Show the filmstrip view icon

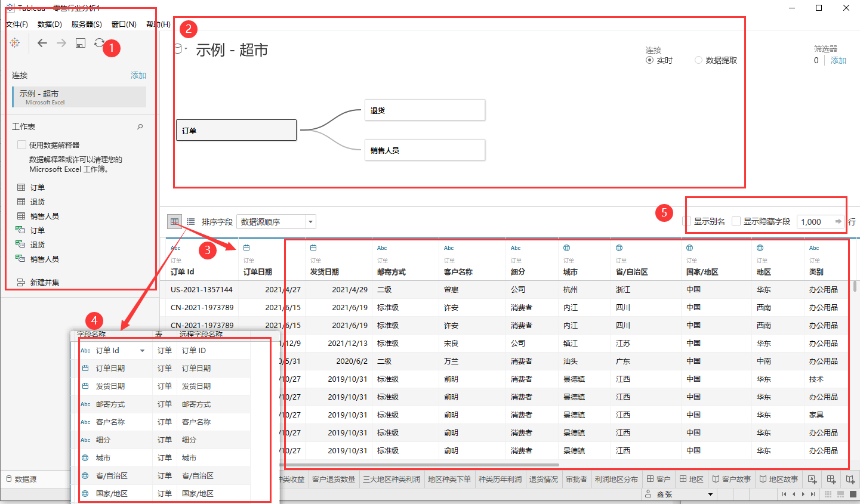point(841,494)
